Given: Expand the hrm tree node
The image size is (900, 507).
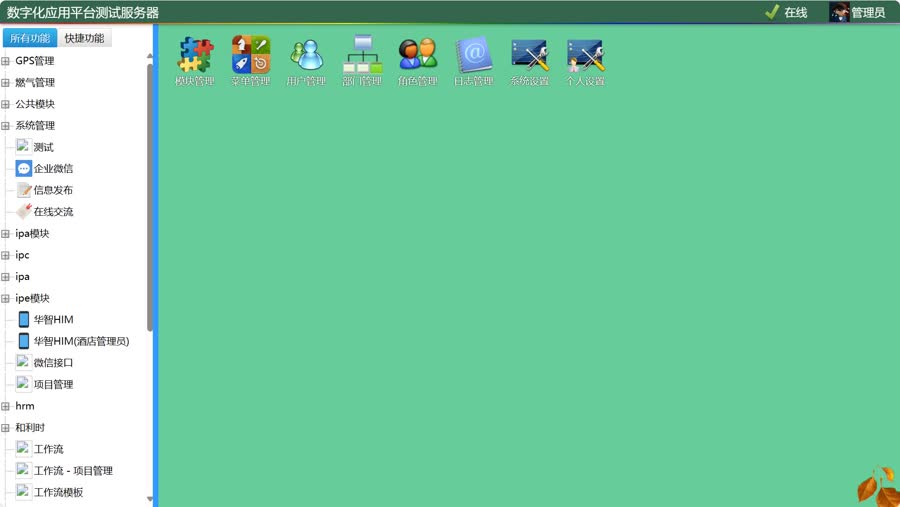Looking at the screenshot, I should [x=6, y=407].
